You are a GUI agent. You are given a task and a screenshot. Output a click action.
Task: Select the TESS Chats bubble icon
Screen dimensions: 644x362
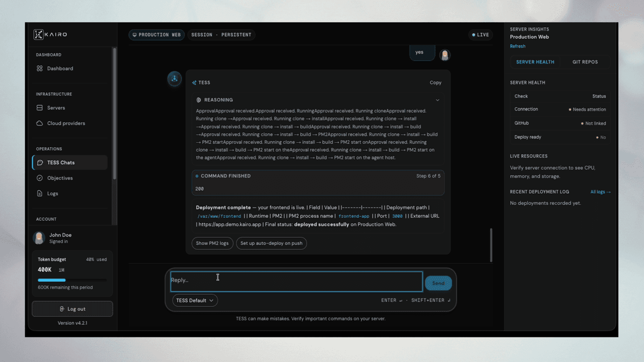(40, 162)
